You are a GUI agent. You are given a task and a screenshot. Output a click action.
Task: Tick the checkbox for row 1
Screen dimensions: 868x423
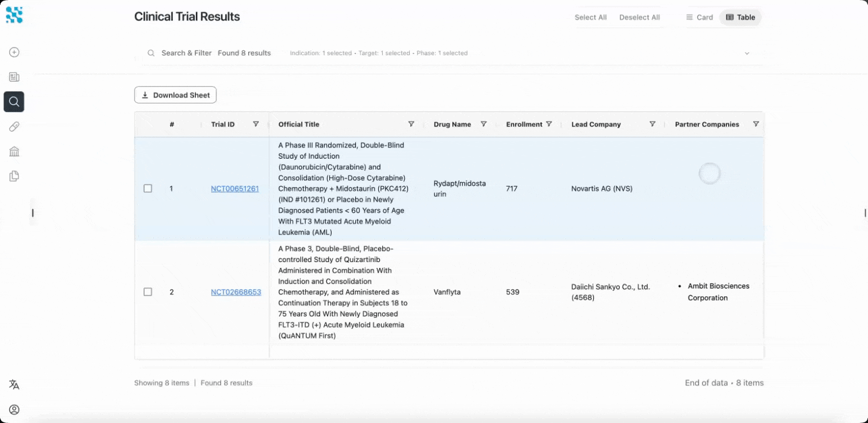[148, 189]
